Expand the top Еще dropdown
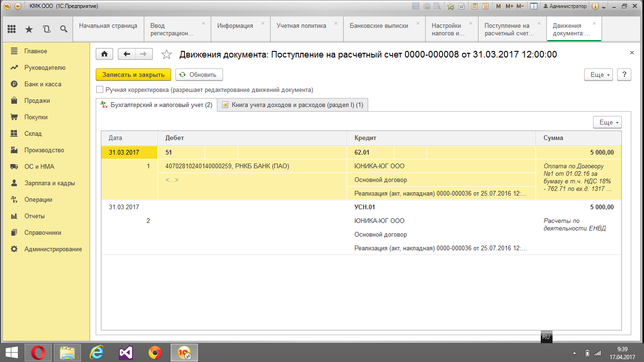 [x=598, y=74]
